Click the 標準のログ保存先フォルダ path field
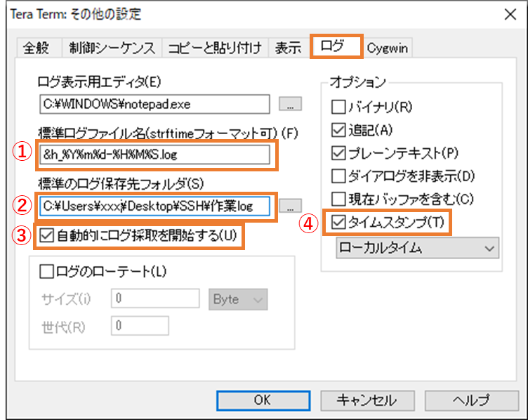 (154, 206)
